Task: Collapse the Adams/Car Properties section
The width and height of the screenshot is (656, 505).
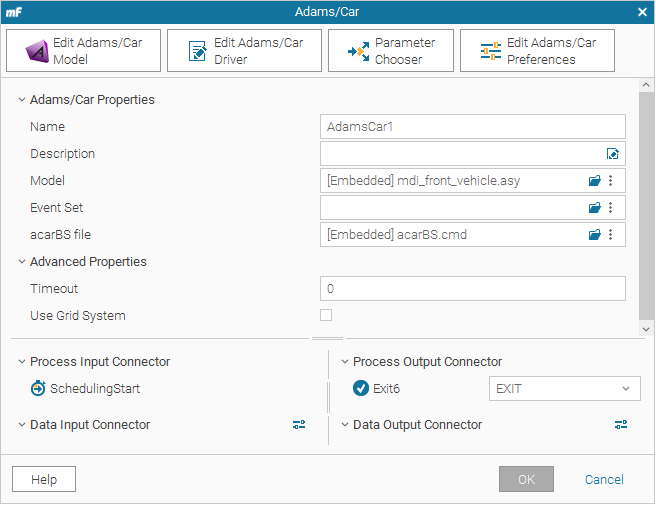Action: point(22,100)
